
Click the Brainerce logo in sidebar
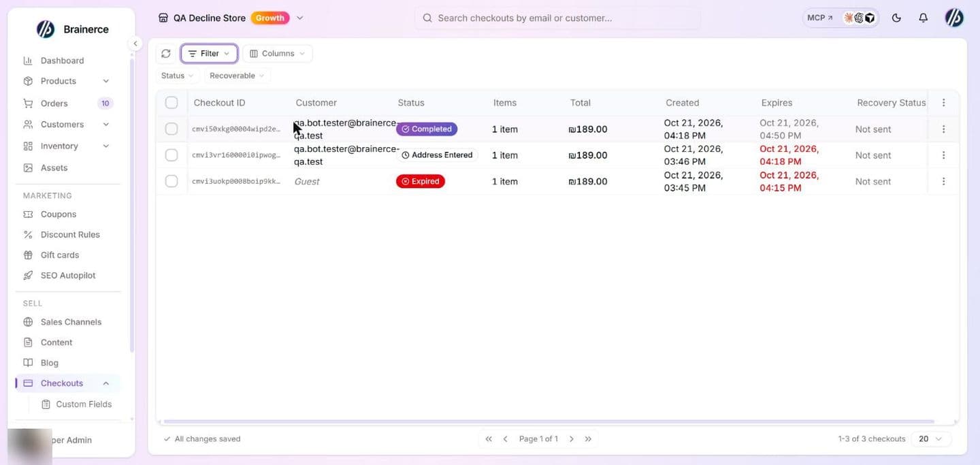tap(46, 29)
